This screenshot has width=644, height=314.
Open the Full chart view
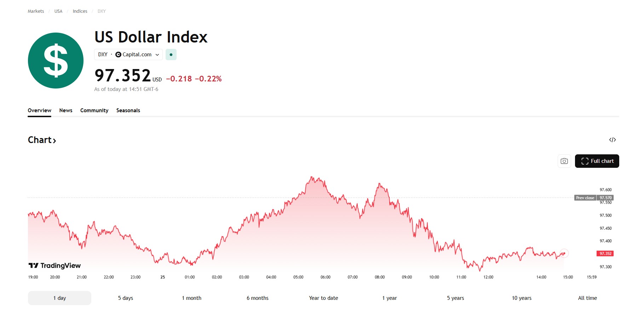(x=597, y=161)
